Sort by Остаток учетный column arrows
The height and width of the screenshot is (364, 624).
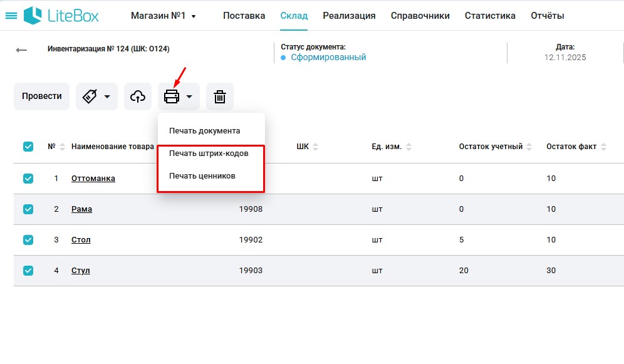529,147
